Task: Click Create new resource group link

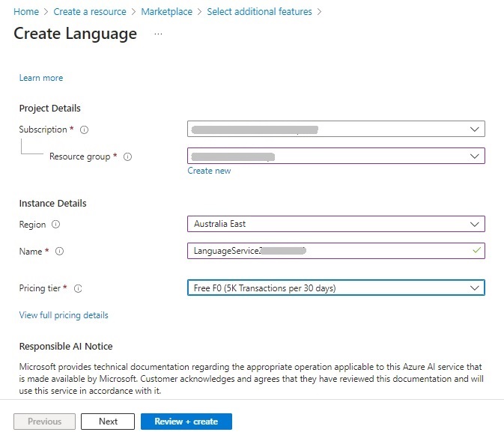Action: [209, 171]
